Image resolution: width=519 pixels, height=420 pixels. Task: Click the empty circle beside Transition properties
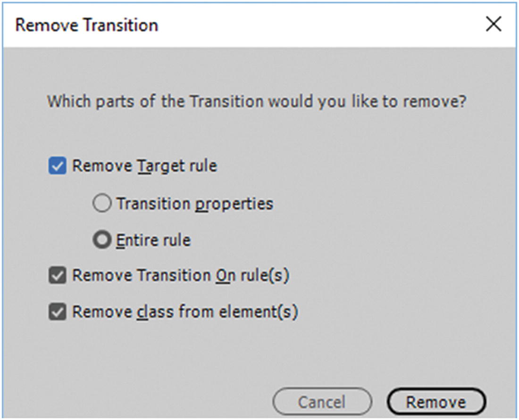102,204
